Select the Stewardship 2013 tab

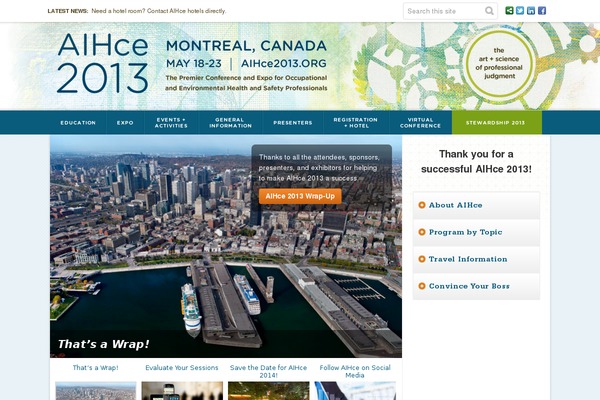[497, 122]
